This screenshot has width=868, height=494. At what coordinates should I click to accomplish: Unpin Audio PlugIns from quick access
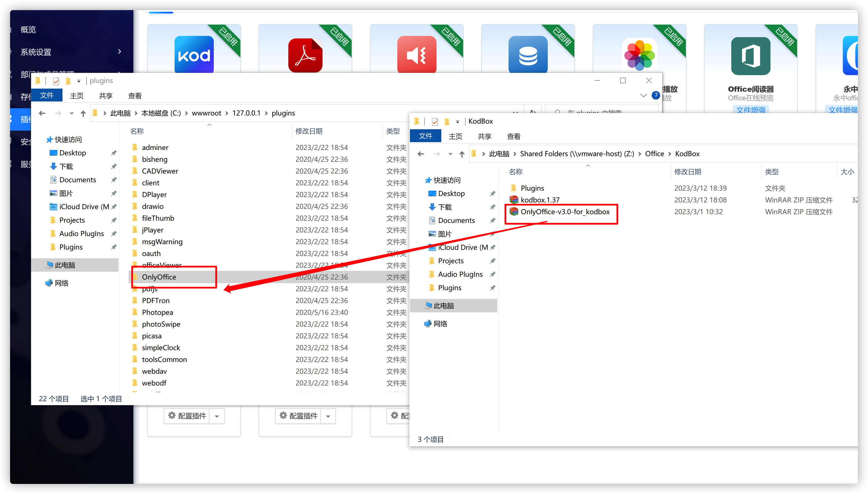pos(114,234)
